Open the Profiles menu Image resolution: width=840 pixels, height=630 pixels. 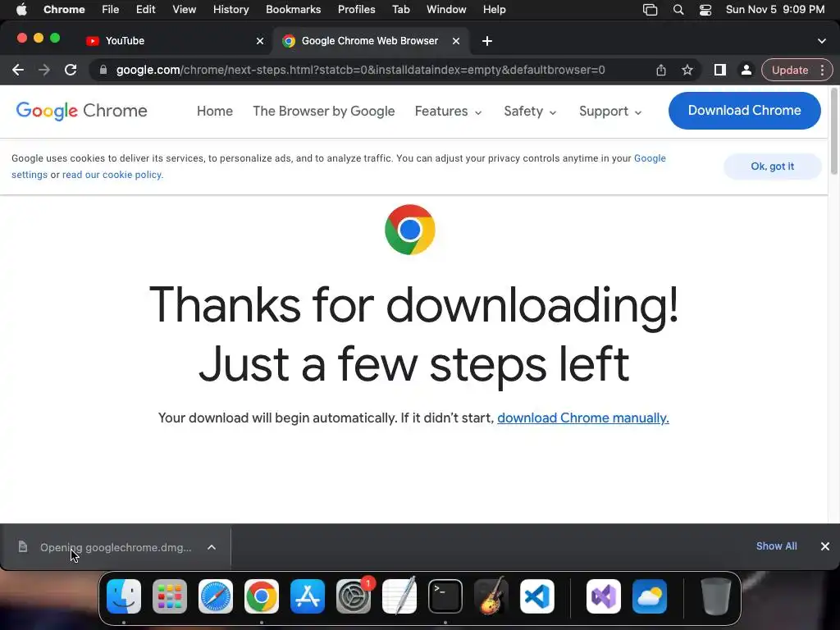(x=356, y=9)
